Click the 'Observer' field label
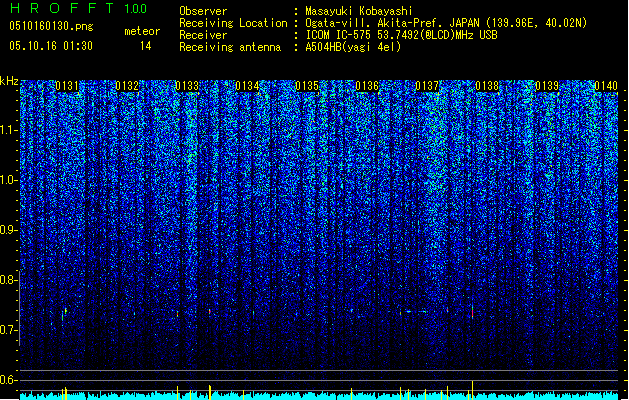This screenshot has height=400, width=629. 203,11
